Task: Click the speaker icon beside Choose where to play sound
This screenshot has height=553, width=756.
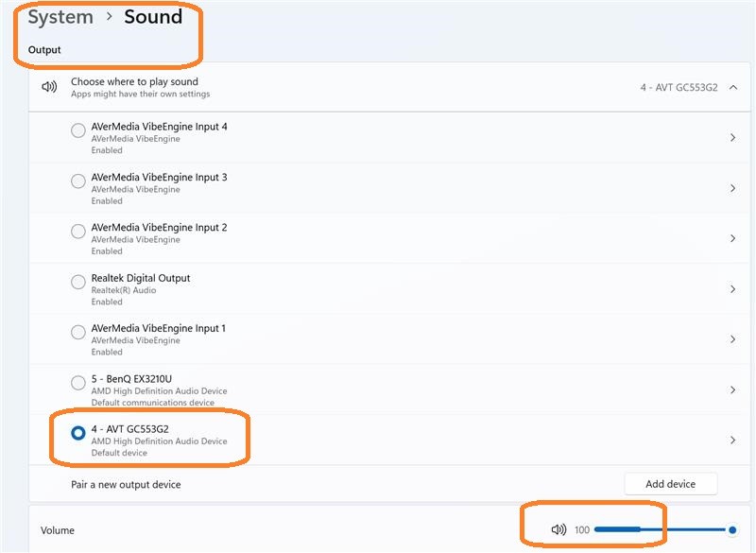Action: pos(49,87)
